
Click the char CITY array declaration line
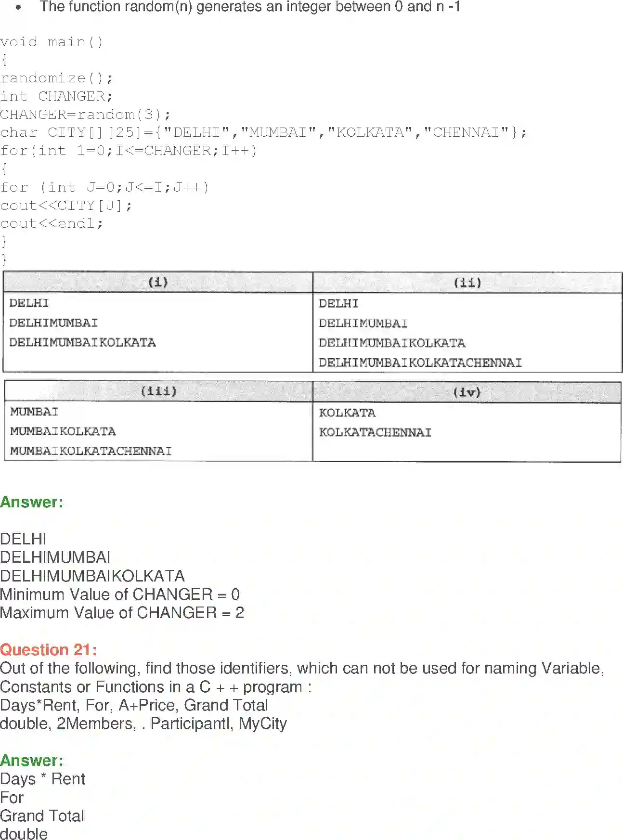point(263,132)
